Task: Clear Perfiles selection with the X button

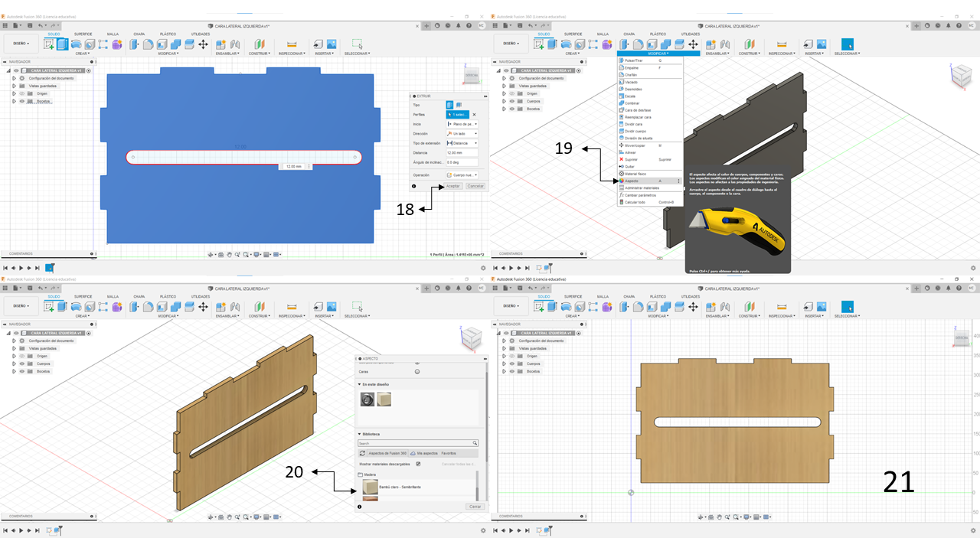Action: tap(474, 114)
